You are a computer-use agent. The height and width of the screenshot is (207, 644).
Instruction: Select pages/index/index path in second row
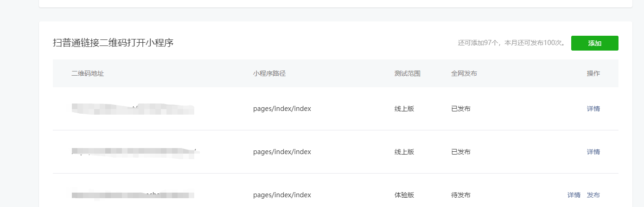282,152
